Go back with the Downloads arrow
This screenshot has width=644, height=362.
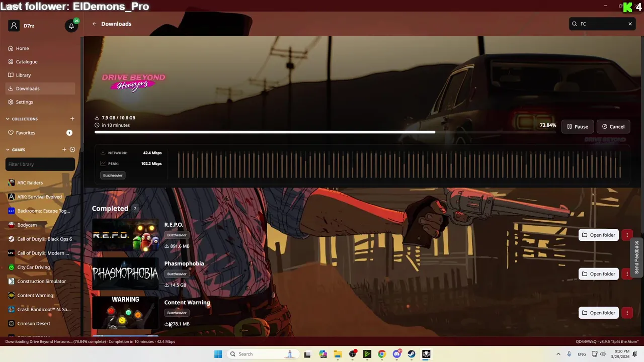click(94, 24)
